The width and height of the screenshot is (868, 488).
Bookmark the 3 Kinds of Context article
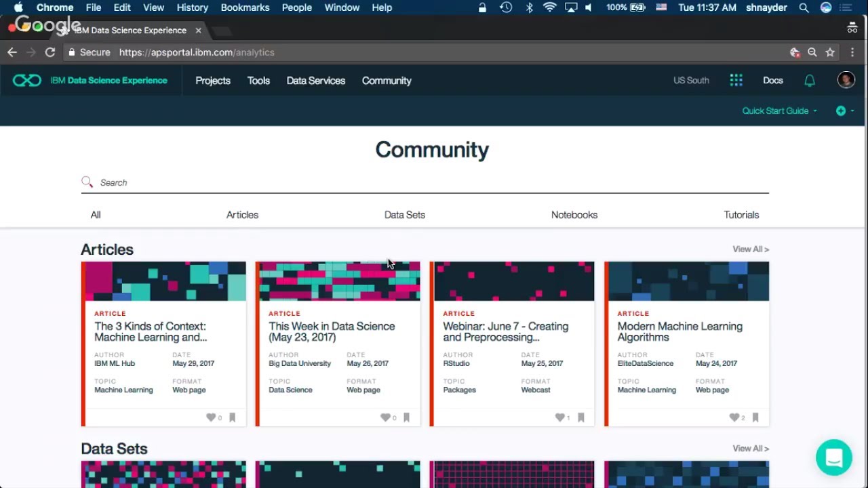tap(232, 418)
